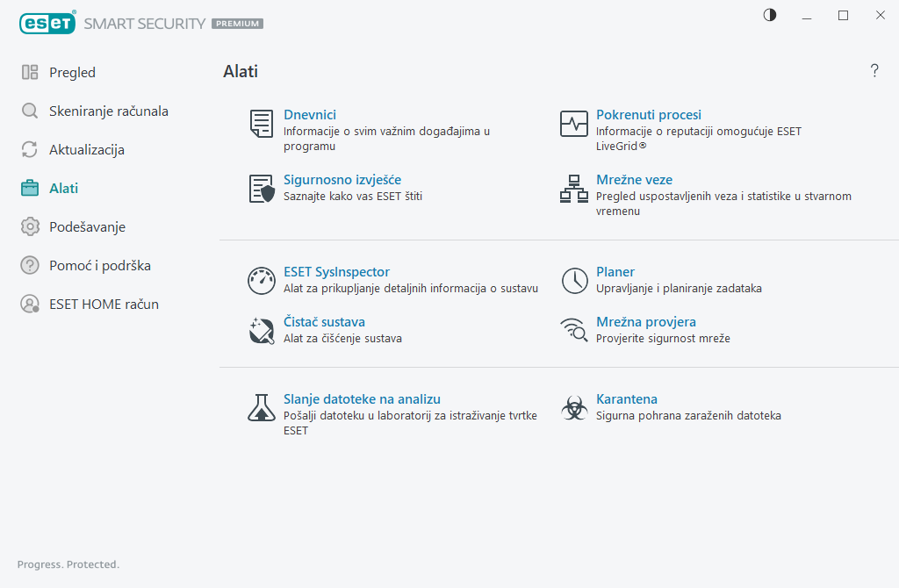
Task: Toggle the contrast color mode icon
Action: coord(770,15)
